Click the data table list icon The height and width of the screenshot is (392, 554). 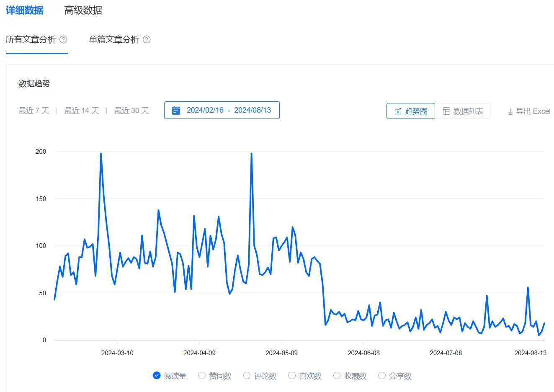[x=446, y=111]
